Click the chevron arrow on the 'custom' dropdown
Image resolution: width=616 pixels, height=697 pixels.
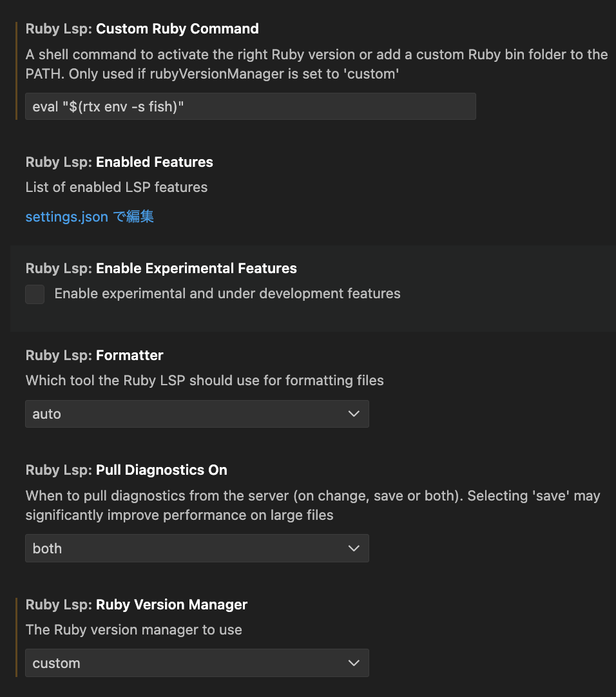point(354,663)
